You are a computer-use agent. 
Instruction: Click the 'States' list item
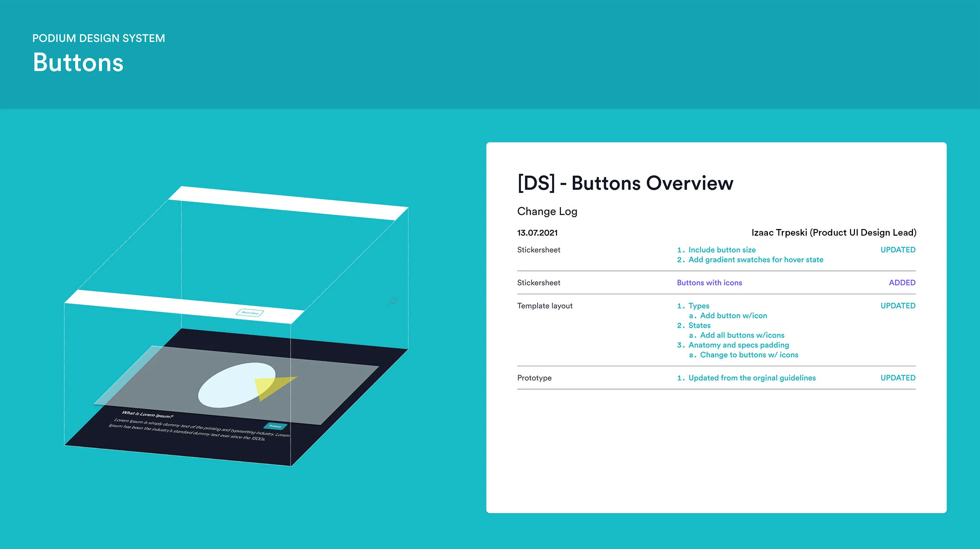point(699,325)
